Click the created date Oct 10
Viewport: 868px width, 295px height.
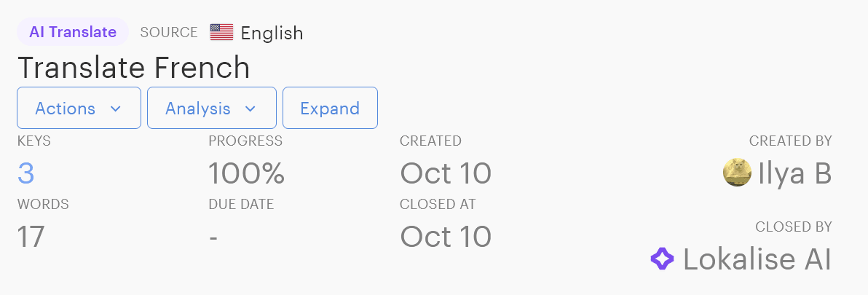point(446,173)
